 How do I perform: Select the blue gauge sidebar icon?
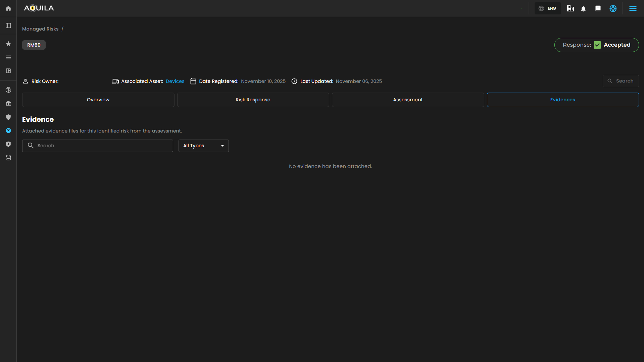(x=8, y=131)
